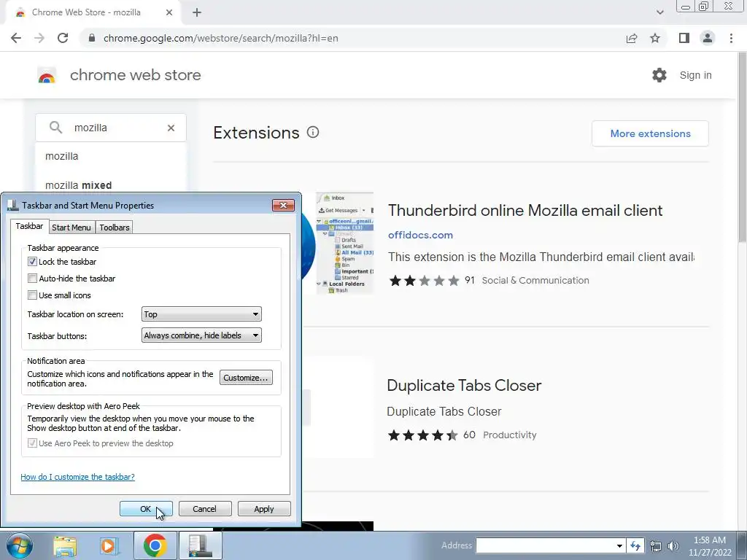
Task: Click Cancel in Taskbar Properties
Action: click(205, 508)
